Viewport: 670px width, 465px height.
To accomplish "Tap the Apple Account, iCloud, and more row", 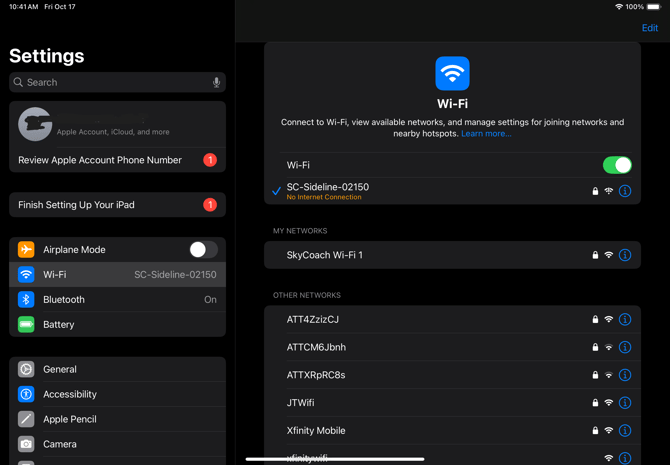I will (x=118, y=124).
